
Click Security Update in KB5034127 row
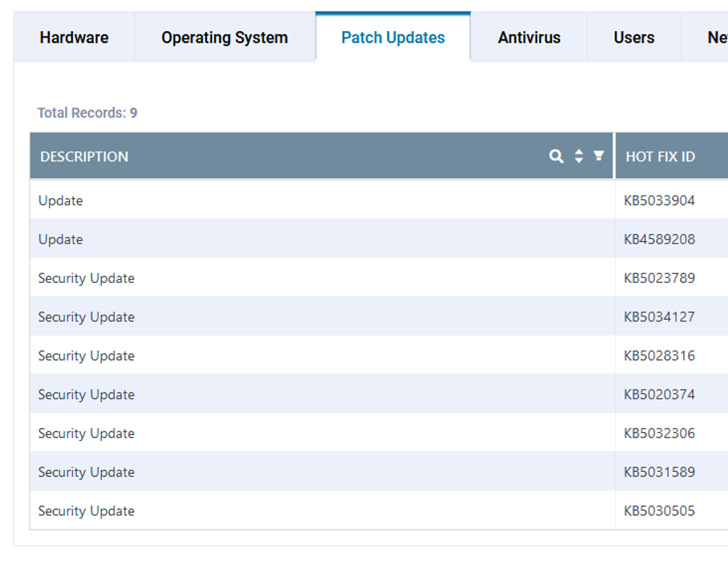[86, 317]
